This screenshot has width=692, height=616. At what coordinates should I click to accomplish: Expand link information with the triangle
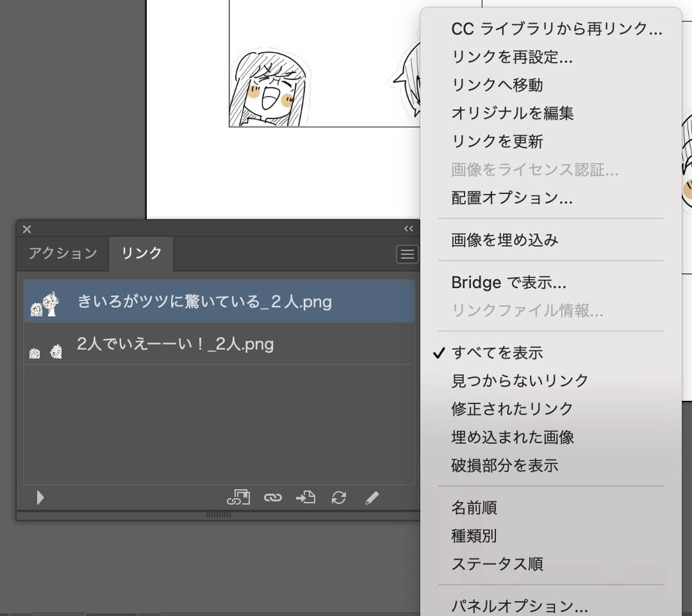[40, 498]
